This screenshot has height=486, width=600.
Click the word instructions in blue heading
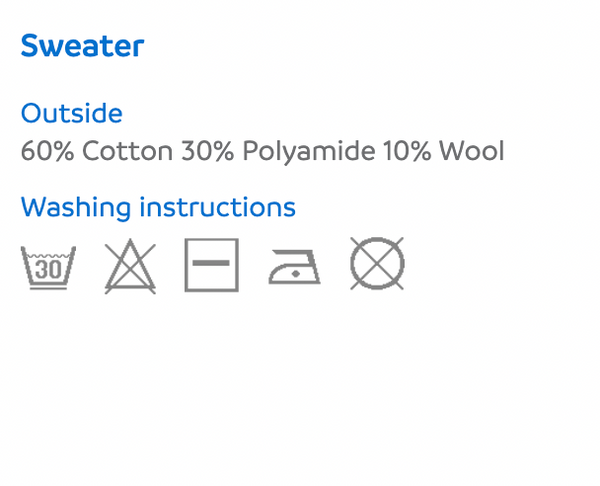click(x=217, y=207)
